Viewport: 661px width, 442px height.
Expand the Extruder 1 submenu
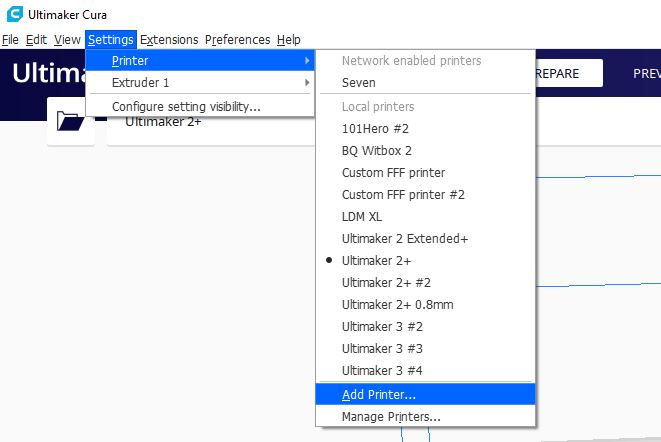200,82
